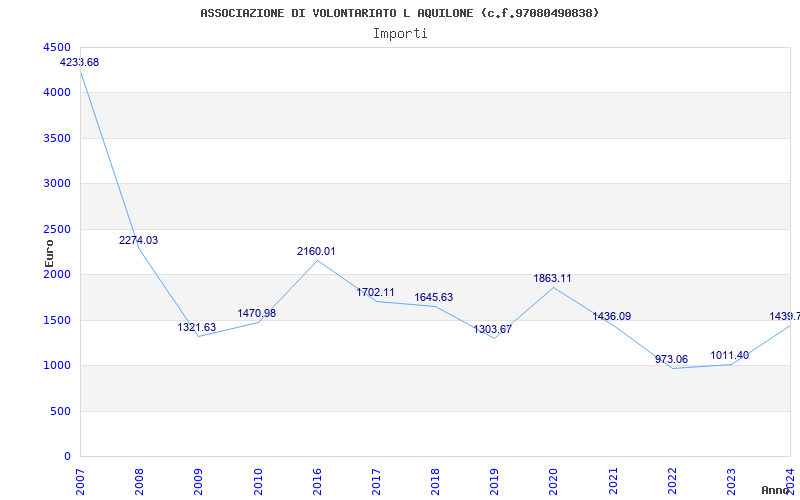Select the 2020 year axis label
Viewport: 800px width, 500px height.
553,479
